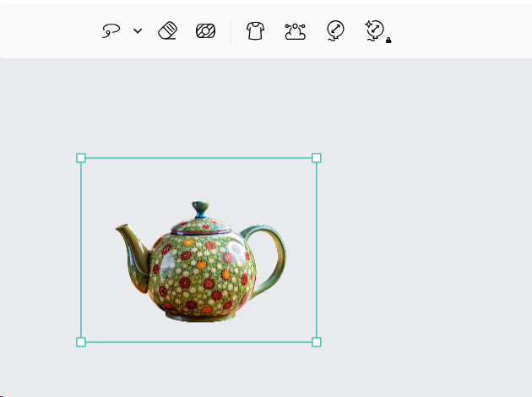Click the balloon resize upscale icon
The width and height of the screenshot is (532, 397).
[x=335, y=31]
